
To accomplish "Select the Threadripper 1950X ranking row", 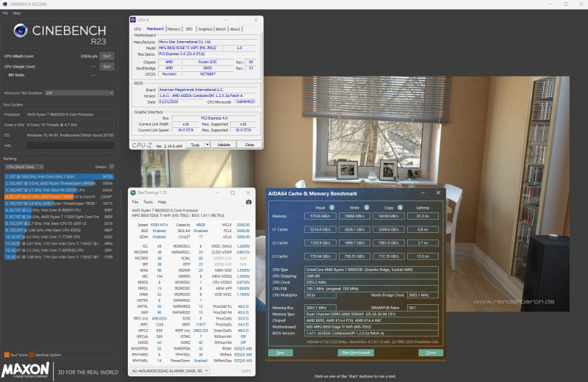I will [x=60, y=203].
